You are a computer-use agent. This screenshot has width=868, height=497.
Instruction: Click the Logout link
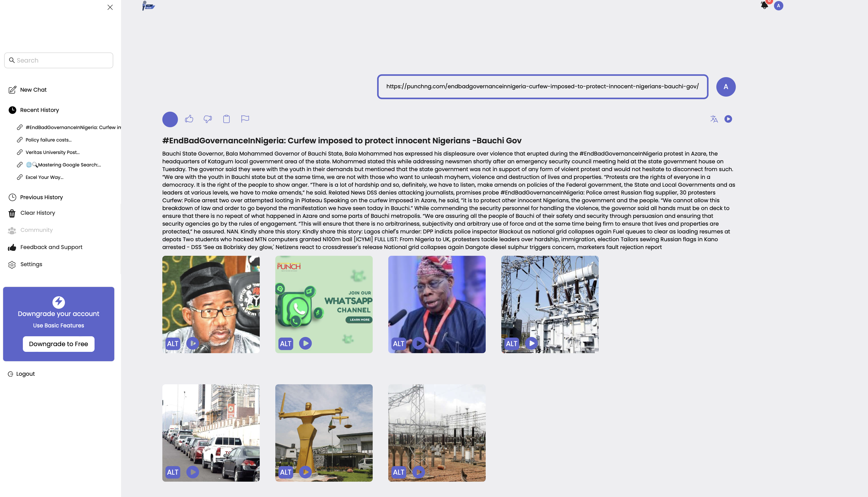pyautogui.click(x=25, y=374)
